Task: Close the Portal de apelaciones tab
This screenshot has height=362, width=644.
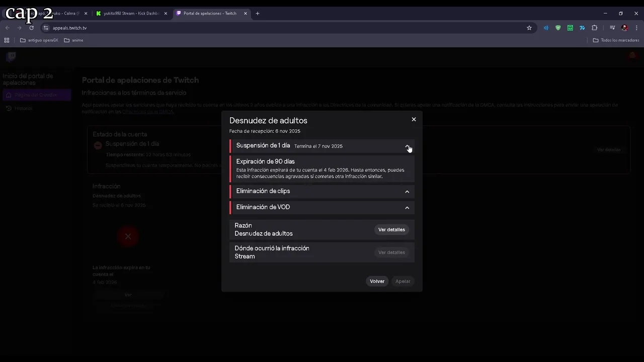Action: (x=246, y=14)
